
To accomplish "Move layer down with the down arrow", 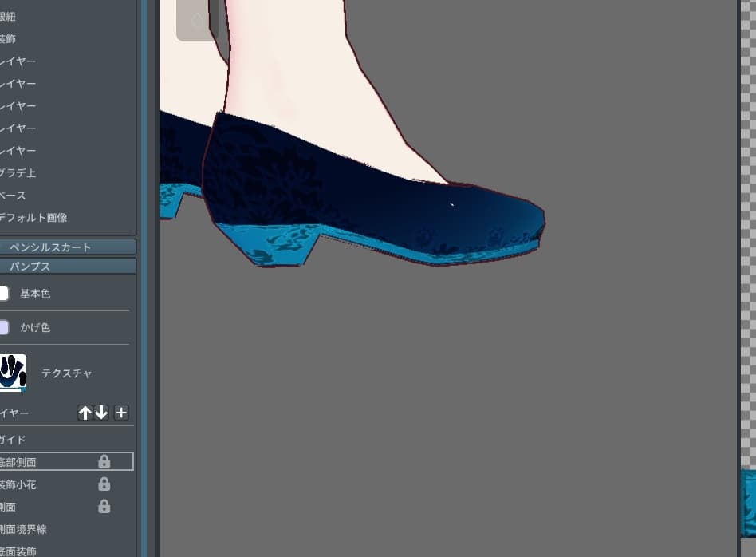I will (101, 413).
